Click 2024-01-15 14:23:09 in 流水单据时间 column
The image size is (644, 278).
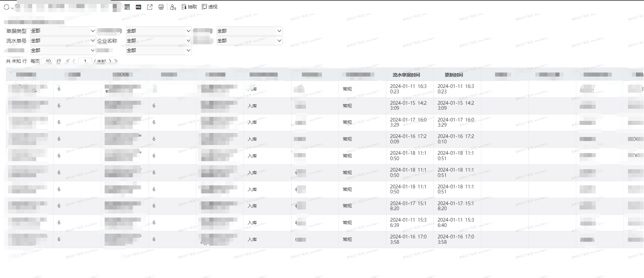408,106
